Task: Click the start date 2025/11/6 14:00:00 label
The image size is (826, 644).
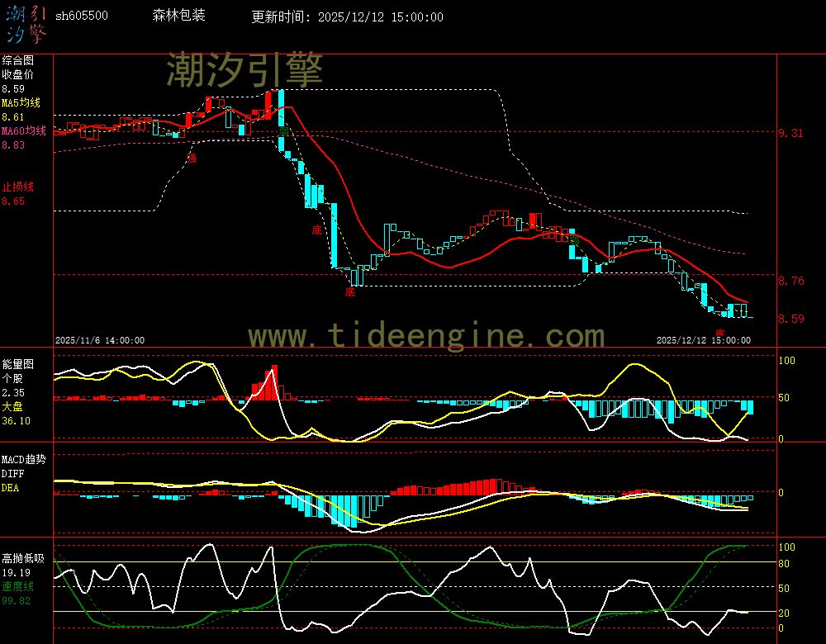Action: pyautogui.click(x=100, y=339)
